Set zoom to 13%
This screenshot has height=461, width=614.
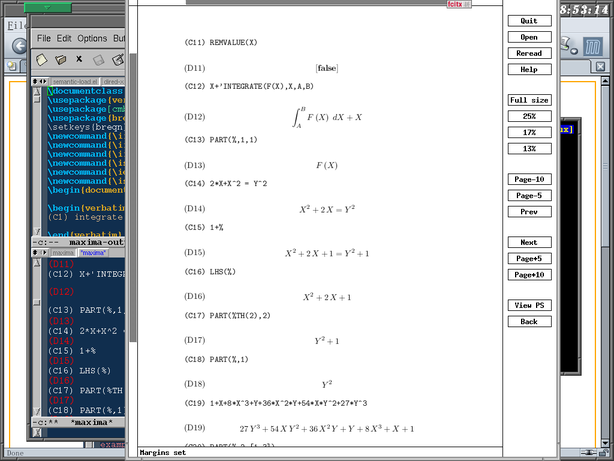pyautogui.click(x=529, y=148)
